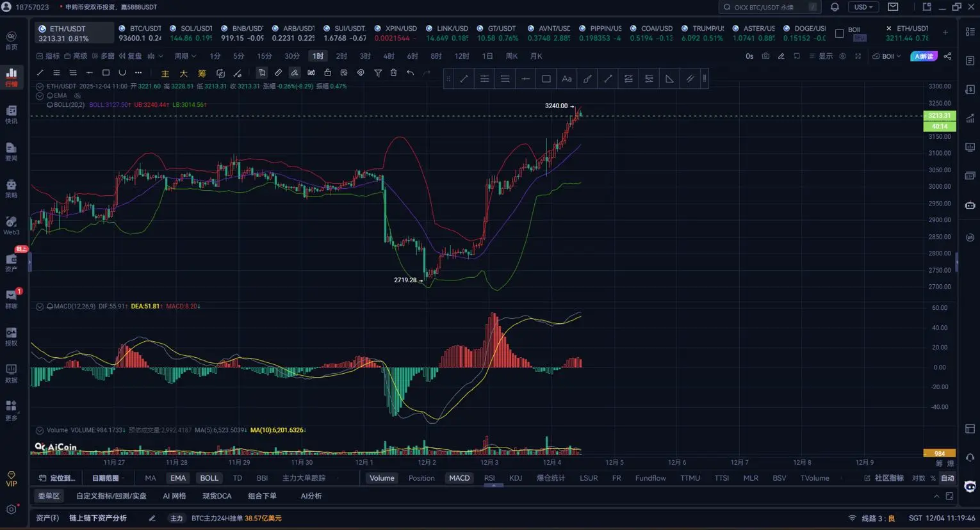Add a new chart tab with plus button
Screen dimensions: 980x530
[x=945, y=33]
